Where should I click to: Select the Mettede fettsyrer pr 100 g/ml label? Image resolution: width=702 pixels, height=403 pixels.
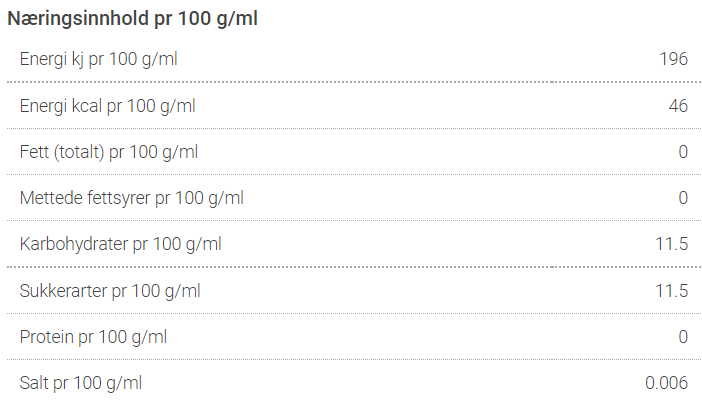(132, 198)
